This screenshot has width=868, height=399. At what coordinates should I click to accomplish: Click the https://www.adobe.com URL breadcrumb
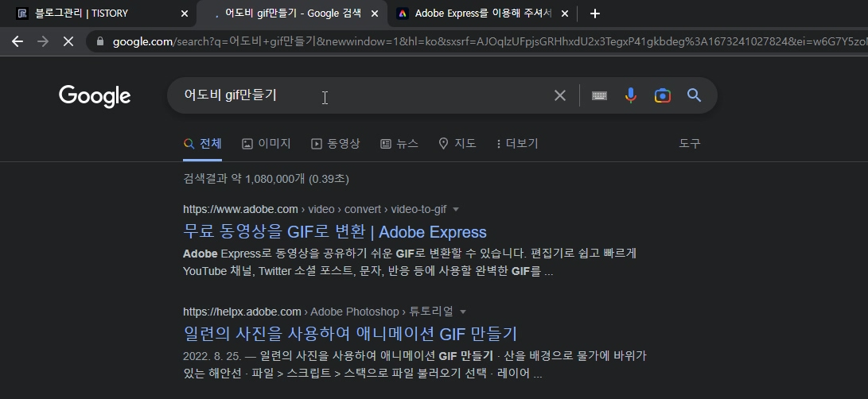click(x=241, y=209)
